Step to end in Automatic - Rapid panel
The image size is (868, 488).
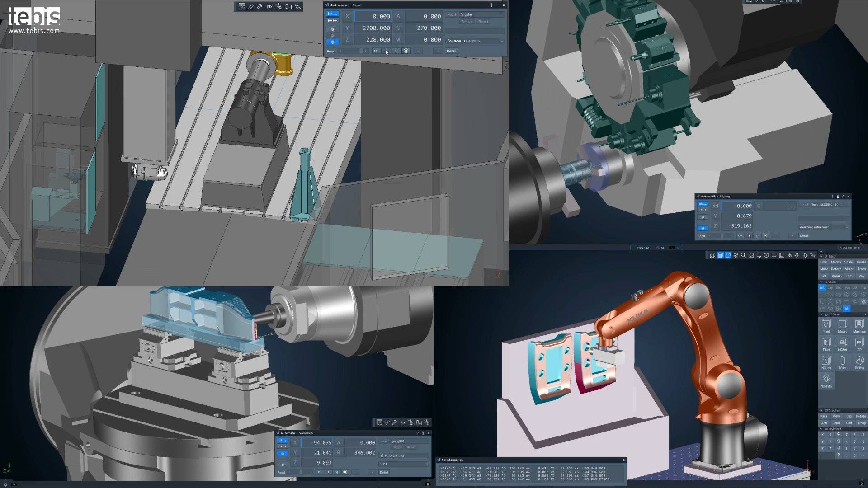pyautogui.click(x=396, y=51)
